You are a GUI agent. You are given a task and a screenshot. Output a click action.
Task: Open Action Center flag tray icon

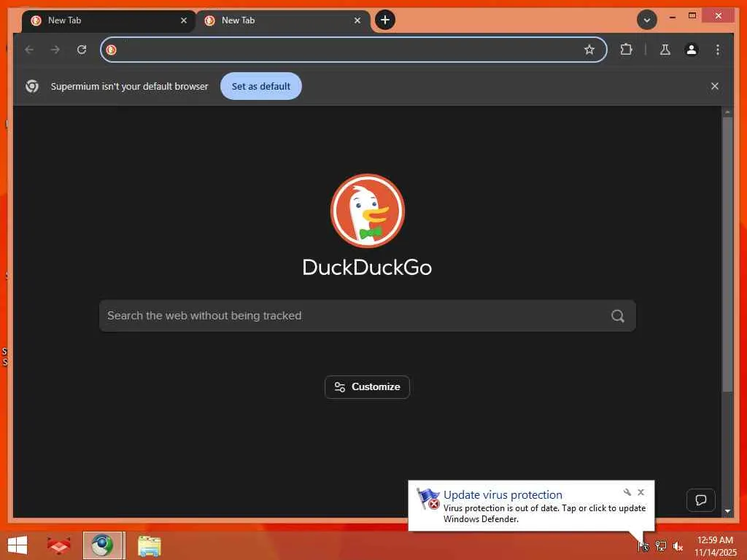643,546
